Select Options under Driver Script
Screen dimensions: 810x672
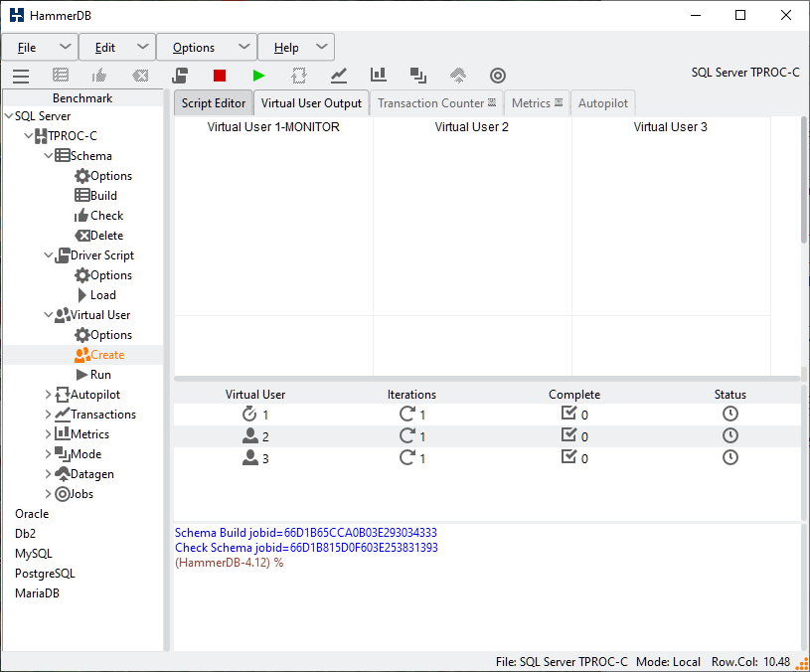click(x=103, y=275)
